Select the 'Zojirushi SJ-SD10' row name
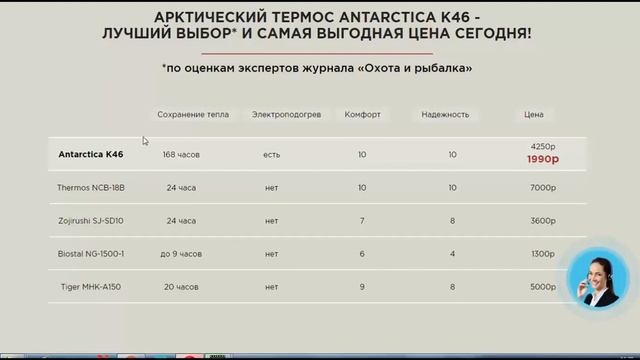This screenshot has width=640, height=360. pyautogui.click(x=91, y=221)
